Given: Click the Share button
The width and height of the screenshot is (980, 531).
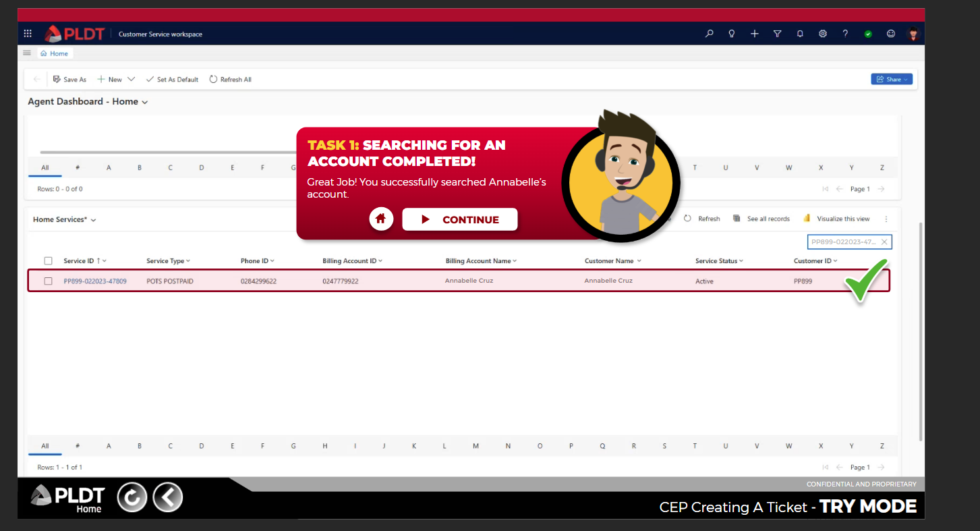Looking at the screenshot, I should click(892, 79).
